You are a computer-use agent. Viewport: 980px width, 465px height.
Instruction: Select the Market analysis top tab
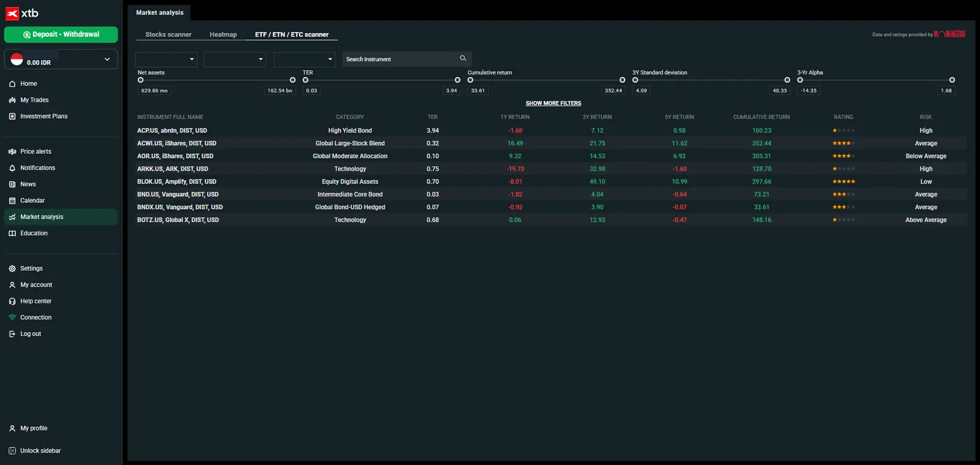coord(160,12)
